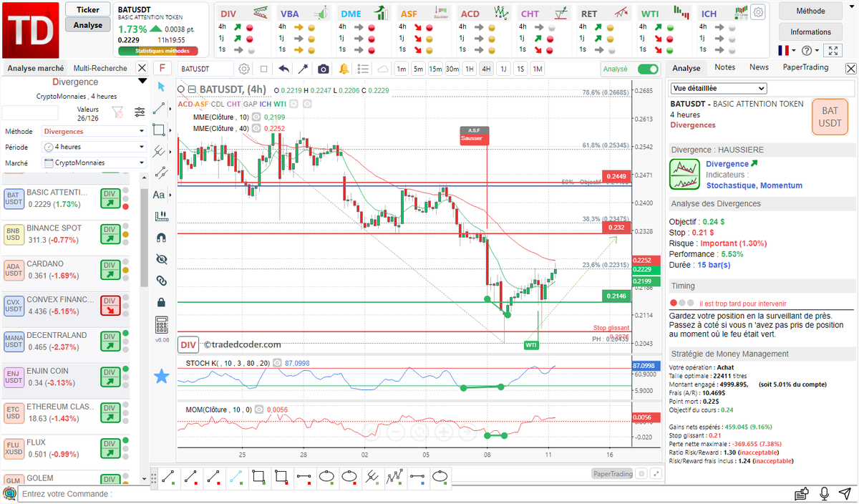Open the help question mark dropdown
This screenshot has height=504, width=859.
810,51
